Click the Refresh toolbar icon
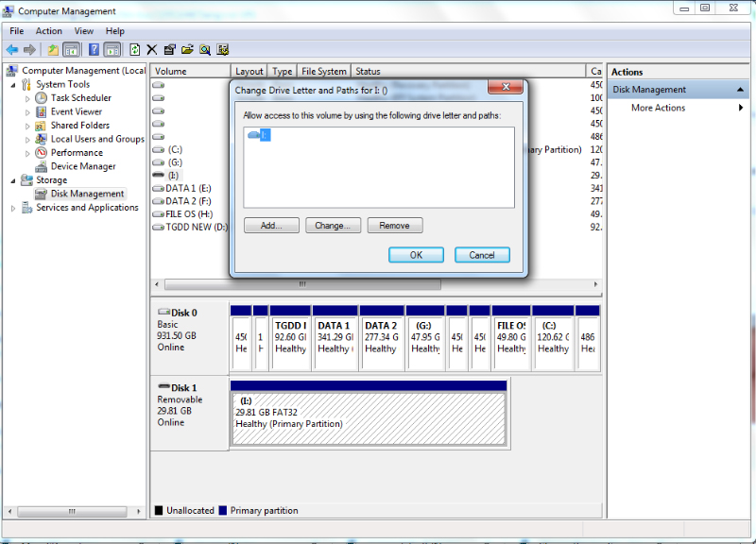The width and height of the screenshot is (756, 544). click(134, 49)
